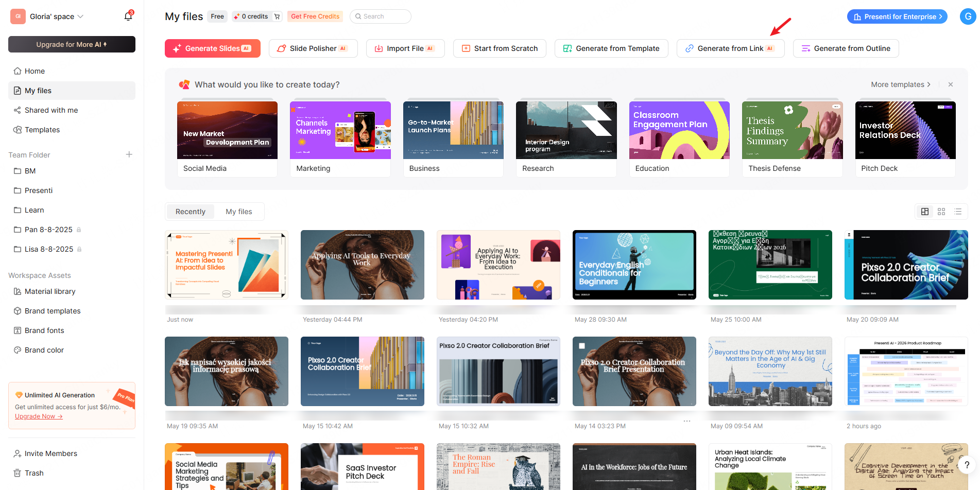Viewport: 980px width, 490px height.
Task: Open SaaS Investor Pitch Deck file
Action: [363, 466]
